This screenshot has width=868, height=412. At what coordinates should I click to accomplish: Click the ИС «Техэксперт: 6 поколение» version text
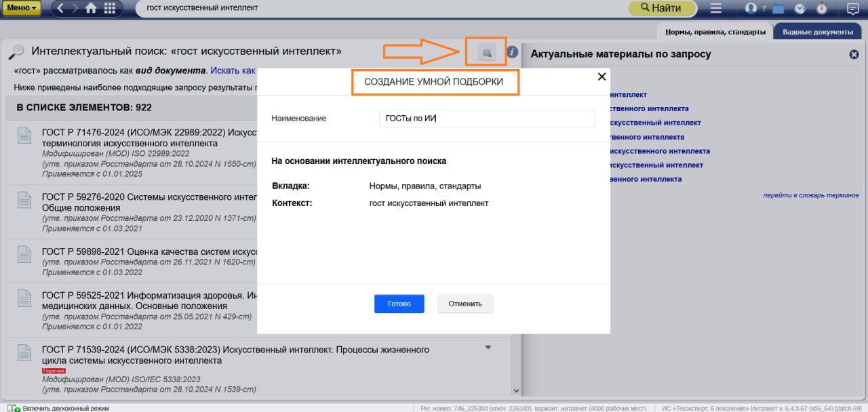pyautogui.click(x=763, y=409)
